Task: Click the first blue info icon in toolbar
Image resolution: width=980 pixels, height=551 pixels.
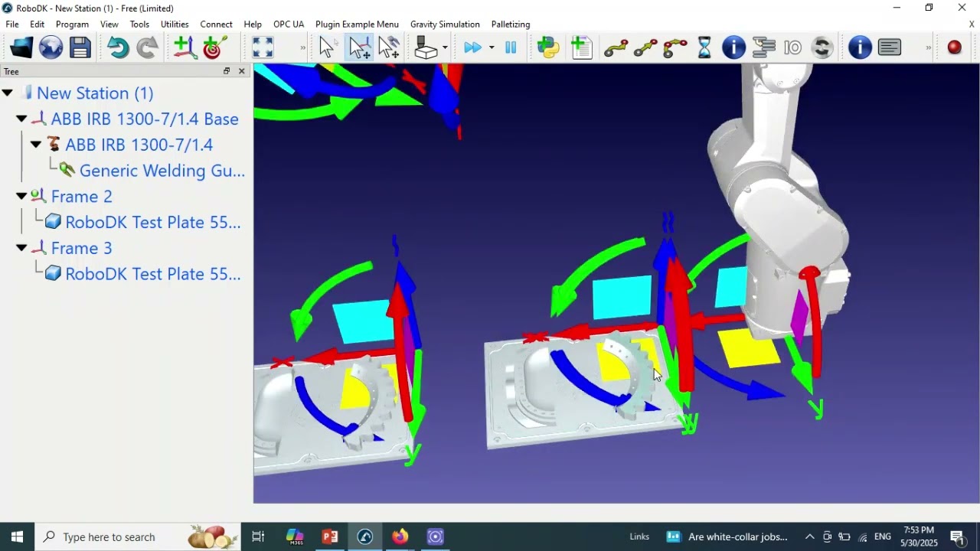Action: click(x=733, y=48)
